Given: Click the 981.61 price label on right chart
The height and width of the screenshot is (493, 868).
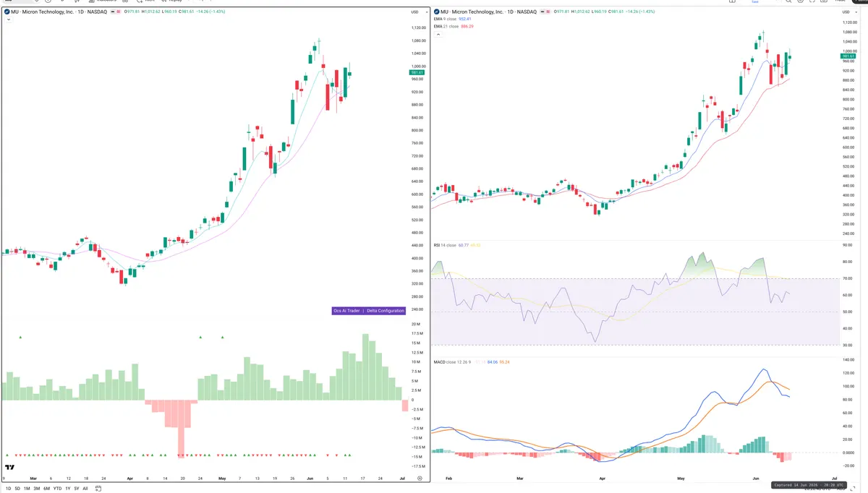Looking at the screenshot, I should 848,56.
